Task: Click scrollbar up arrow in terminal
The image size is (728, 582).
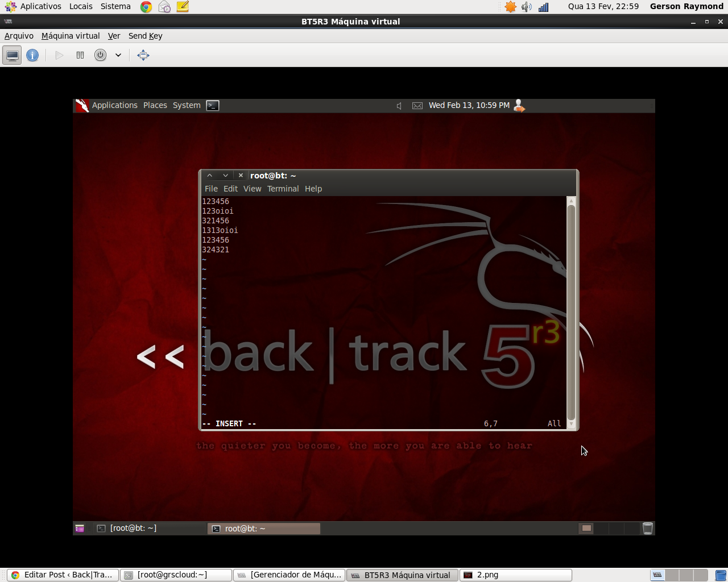Action: point(571,201)
